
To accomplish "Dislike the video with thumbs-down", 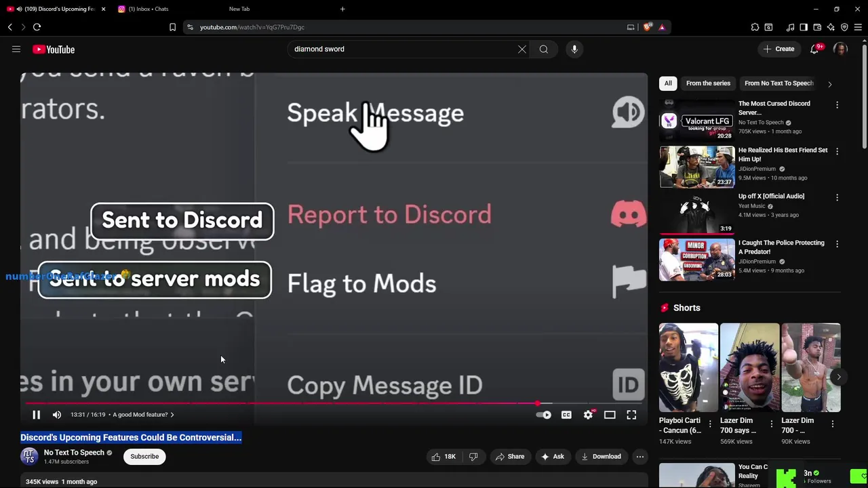I will [x=473, y=457].
